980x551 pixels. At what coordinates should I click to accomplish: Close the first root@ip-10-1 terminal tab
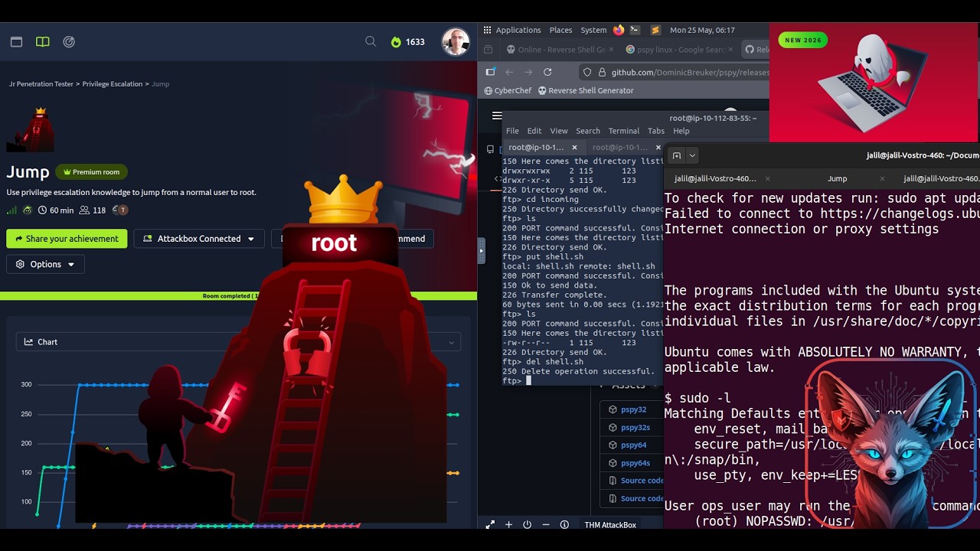[574, 147]
